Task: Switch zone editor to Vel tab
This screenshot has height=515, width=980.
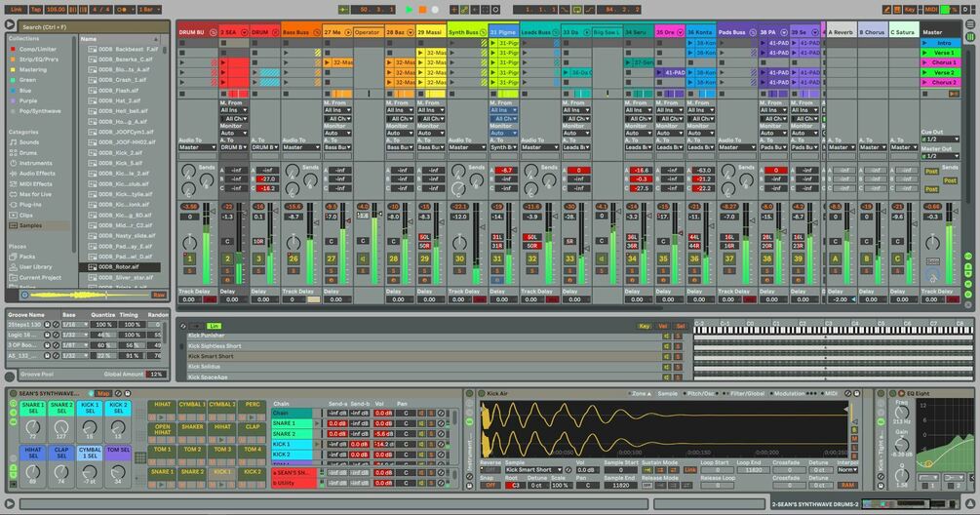Action: click(x=662, y=326)
